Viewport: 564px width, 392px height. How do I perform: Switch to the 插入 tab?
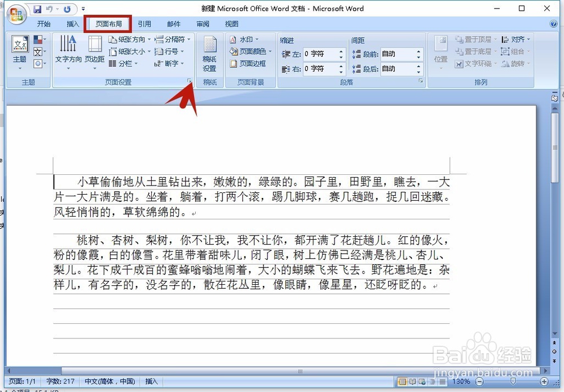(73, 24)
